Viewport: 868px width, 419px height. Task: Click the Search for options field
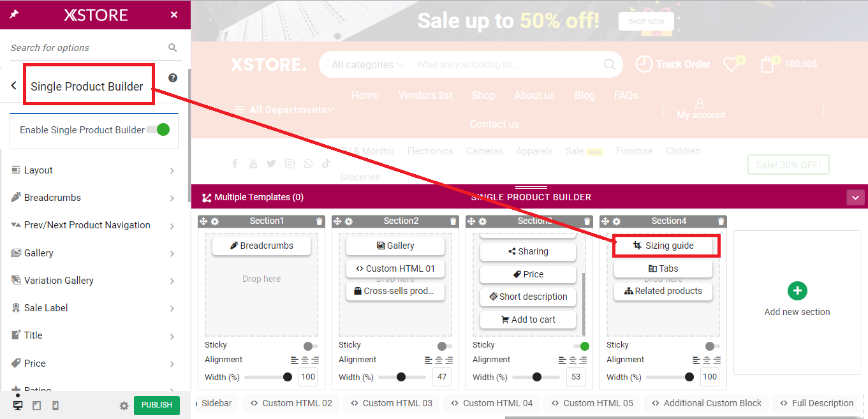pyautogui.click(x=87, y=48)
